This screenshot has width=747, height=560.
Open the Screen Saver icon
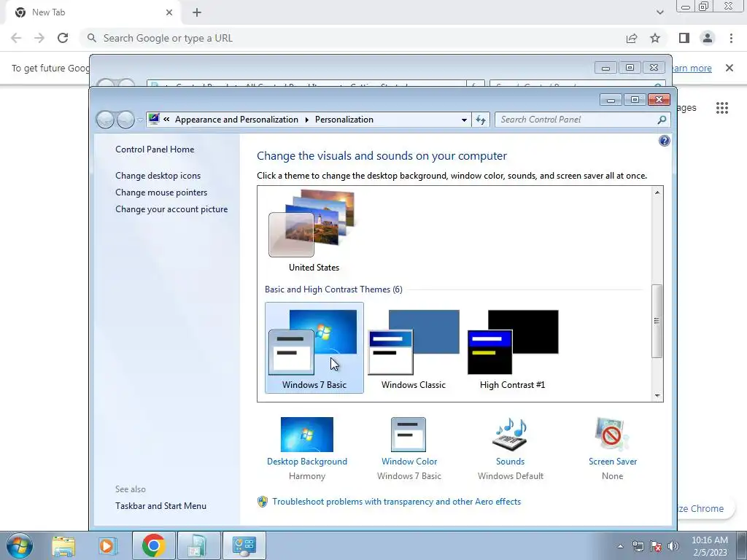pos(612,435)
